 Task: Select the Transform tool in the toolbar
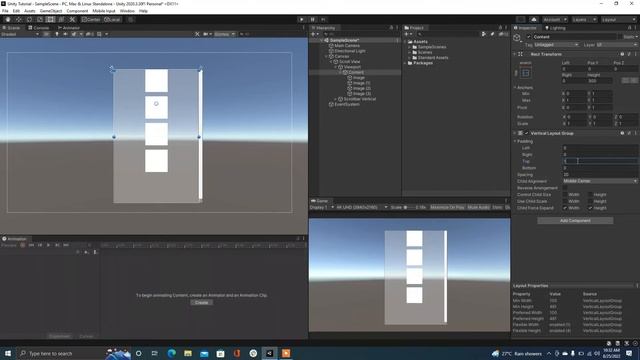tap(61, 19)
